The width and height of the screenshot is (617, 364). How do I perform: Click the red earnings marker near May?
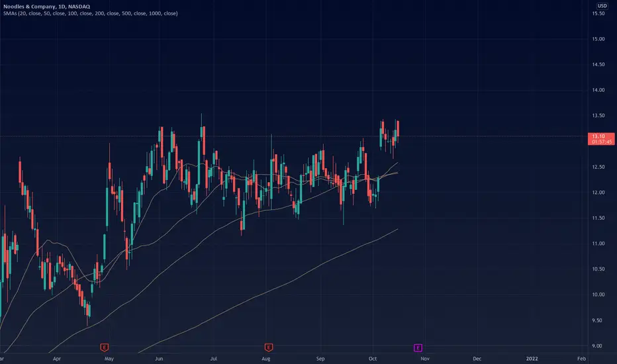pos(105,347)
